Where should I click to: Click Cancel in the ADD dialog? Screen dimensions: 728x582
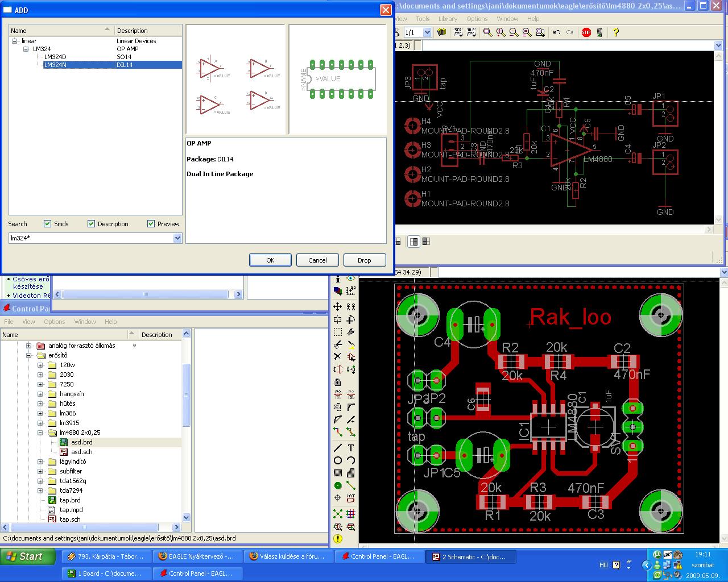click(317, 260)
